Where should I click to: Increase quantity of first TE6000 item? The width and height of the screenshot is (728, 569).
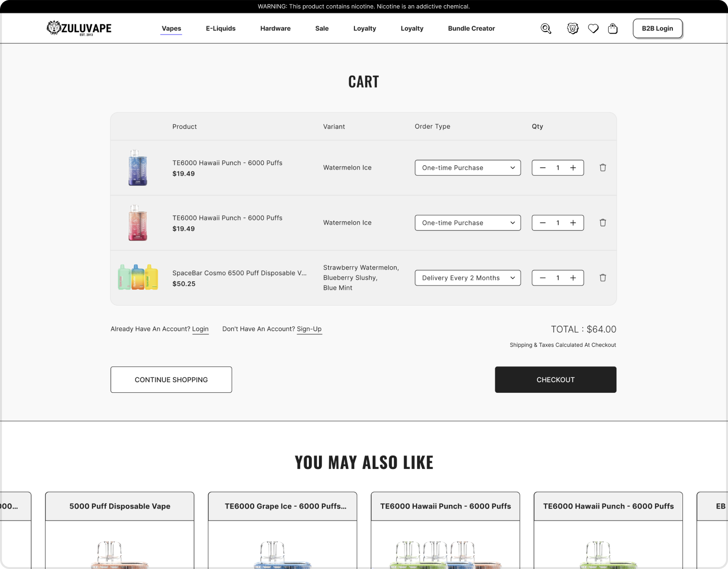tap(573, 168)
